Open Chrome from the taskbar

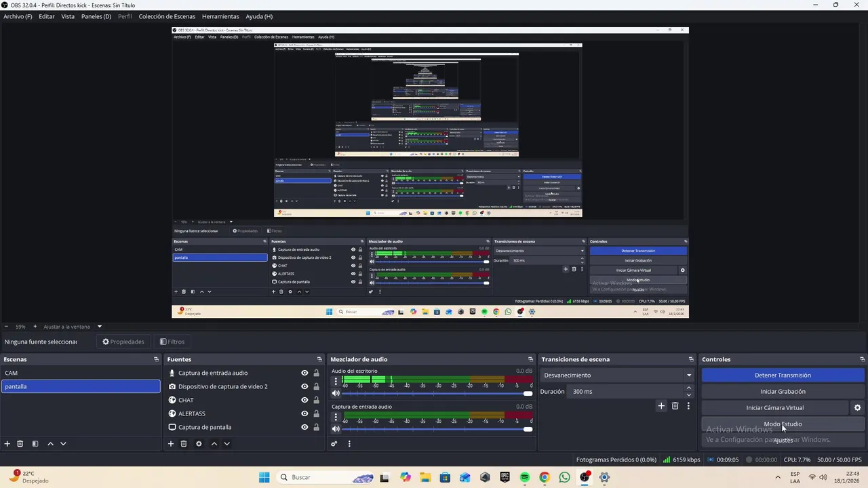(544, 477)
